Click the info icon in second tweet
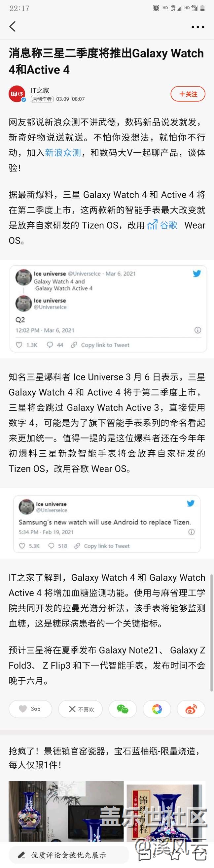Image resolution: width=214 pixels, height=868 pixels. pos(192,532)
